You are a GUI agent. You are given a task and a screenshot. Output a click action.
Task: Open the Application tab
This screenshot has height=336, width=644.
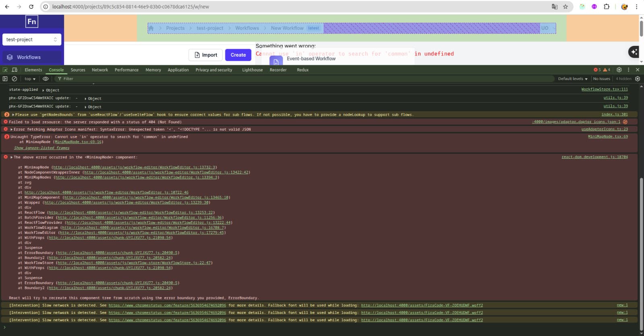click(x=178, y=70)
